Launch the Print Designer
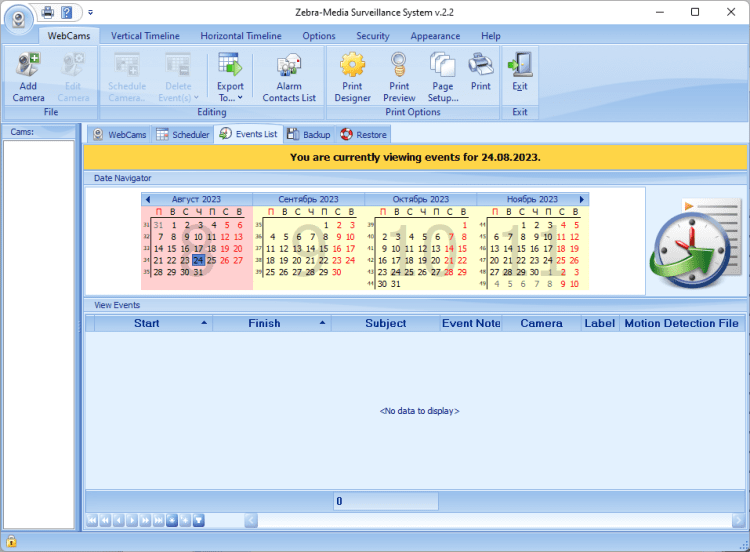 [x=353, y=77]
